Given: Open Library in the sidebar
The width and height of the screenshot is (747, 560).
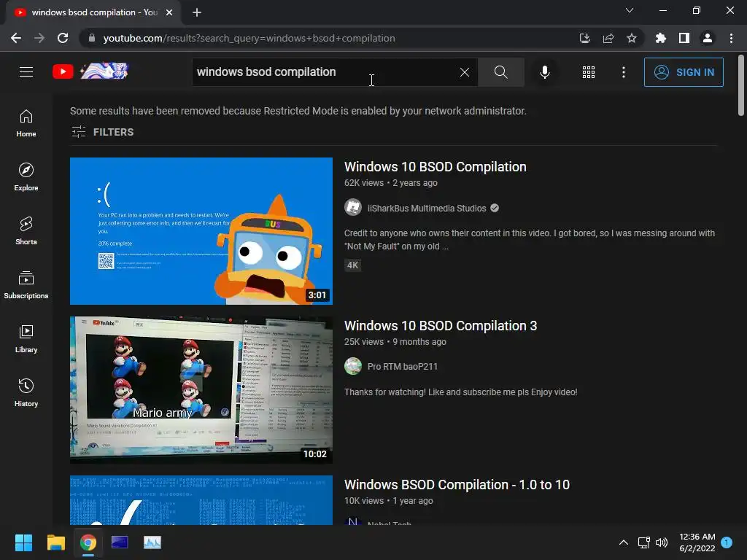Looking at the screenshot, I should click(26, 338).
